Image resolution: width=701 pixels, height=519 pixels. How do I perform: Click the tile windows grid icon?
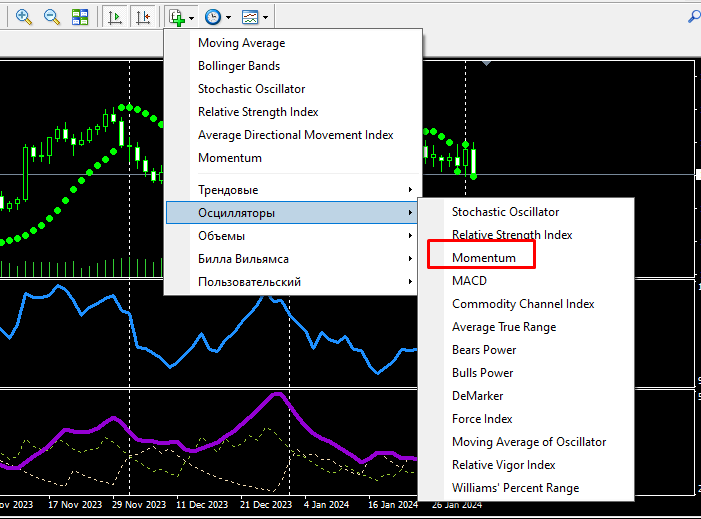point(80,17)
